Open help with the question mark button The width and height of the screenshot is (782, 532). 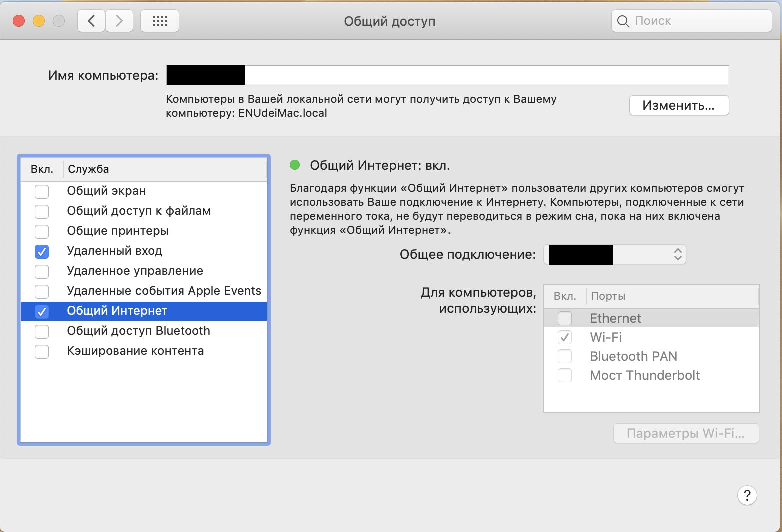click(x=747, y=495)
